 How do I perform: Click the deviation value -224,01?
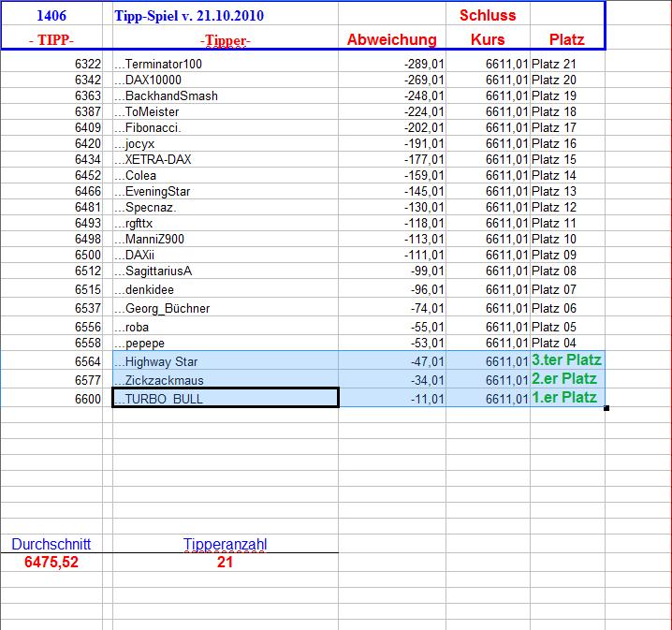point(424,111)
